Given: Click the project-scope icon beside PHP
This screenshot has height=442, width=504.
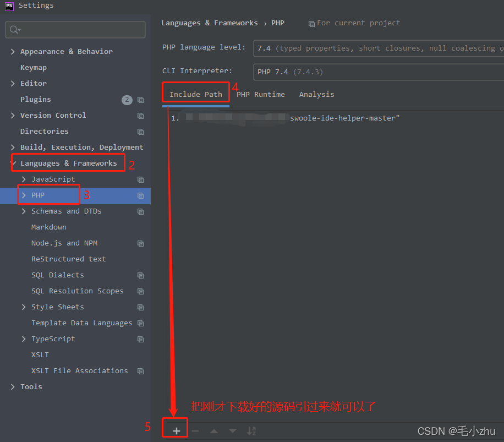Looking at the screenshot, I should 141,195.
